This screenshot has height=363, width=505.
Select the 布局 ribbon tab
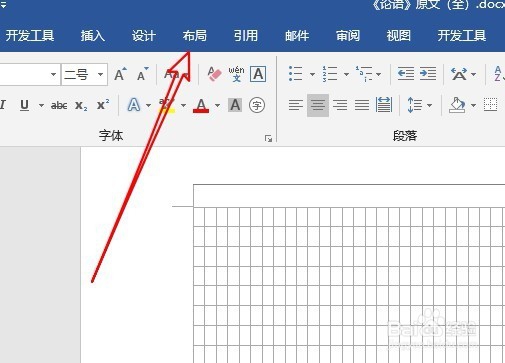pyautogui.click(x=195, y=35)
